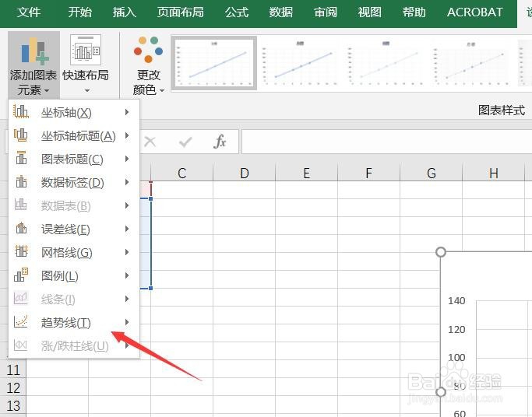Switch to the ACROBAT ribbon tab
The image size is (532, 417).
coord(474,12)
